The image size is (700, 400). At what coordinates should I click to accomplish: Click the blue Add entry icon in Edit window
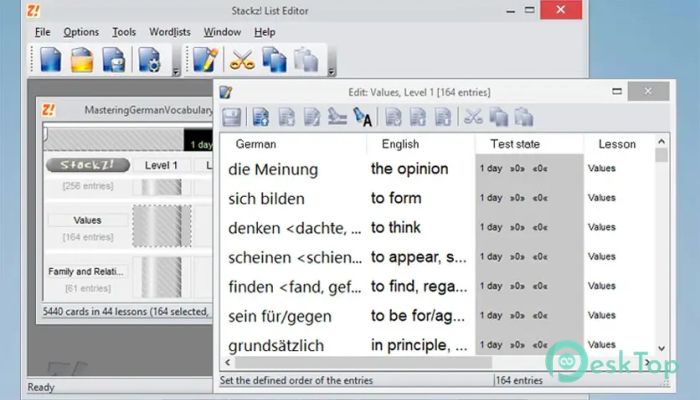261,117
